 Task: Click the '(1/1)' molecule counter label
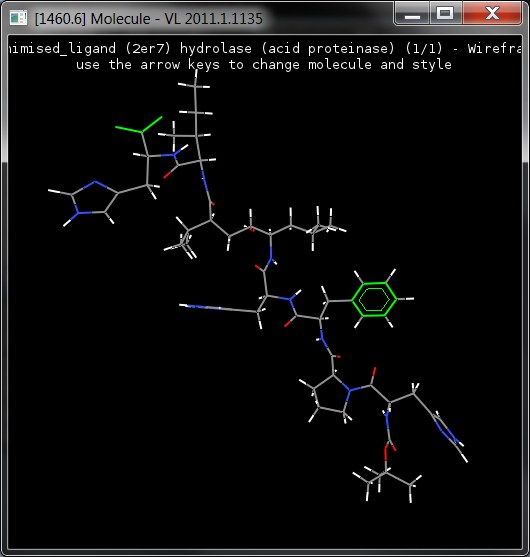tap(424, 48)
